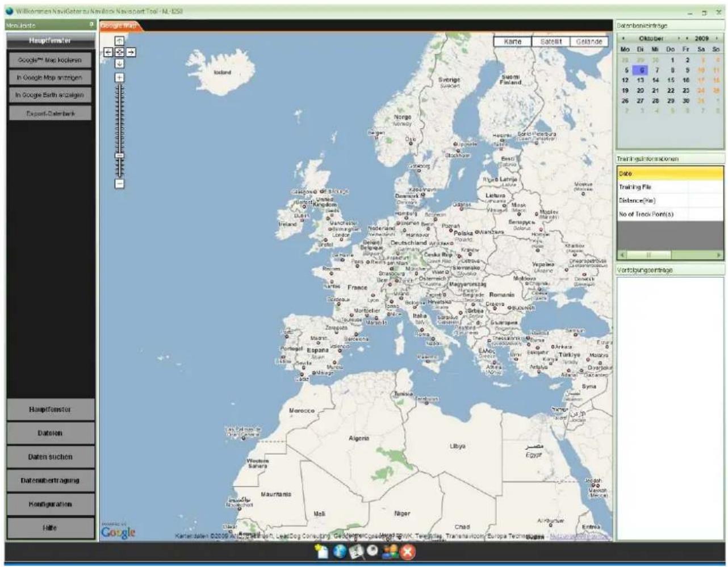Step back one year before 2009
The height and width of the screenshot is (567, 728).
688,39
